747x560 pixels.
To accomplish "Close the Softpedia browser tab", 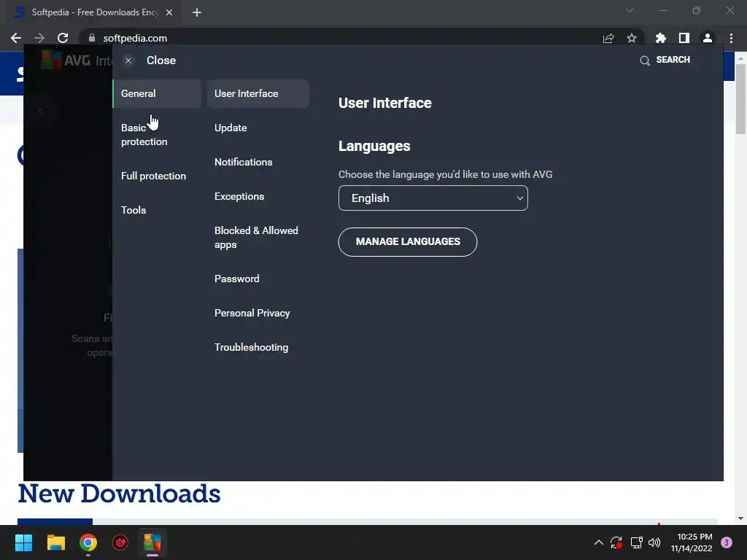I will point(169,12).
